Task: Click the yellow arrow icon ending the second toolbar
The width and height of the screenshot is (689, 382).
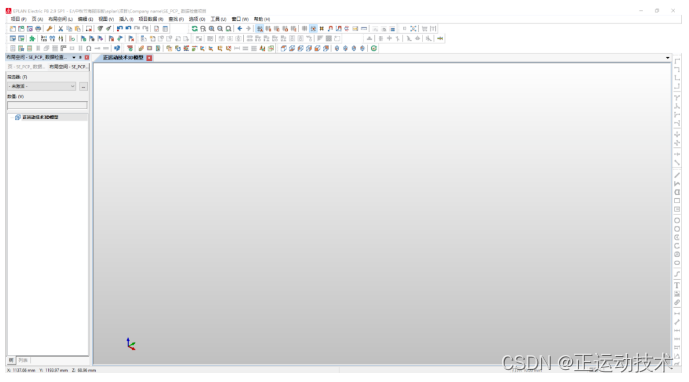Action: pyautogui.click(x=440, y=39)
